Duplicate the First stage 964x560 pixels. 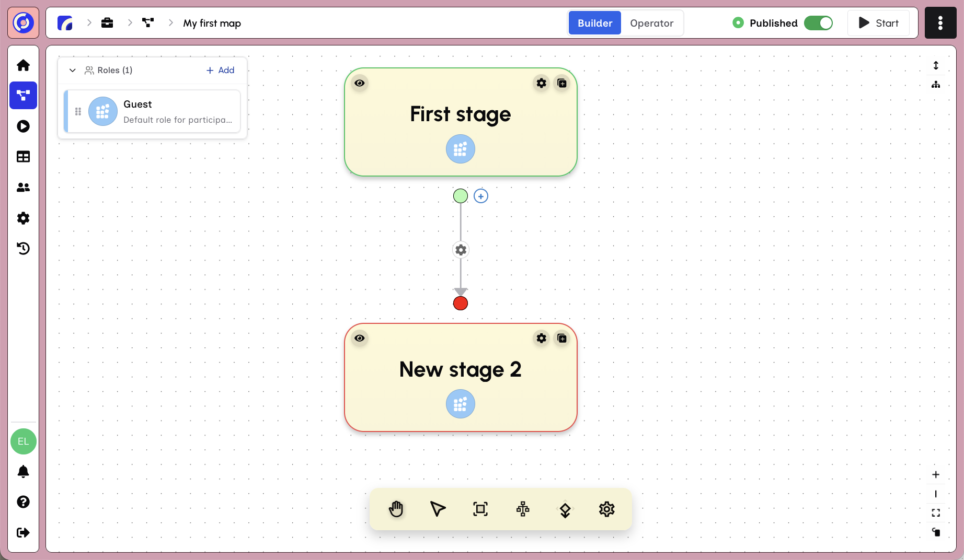562,83
